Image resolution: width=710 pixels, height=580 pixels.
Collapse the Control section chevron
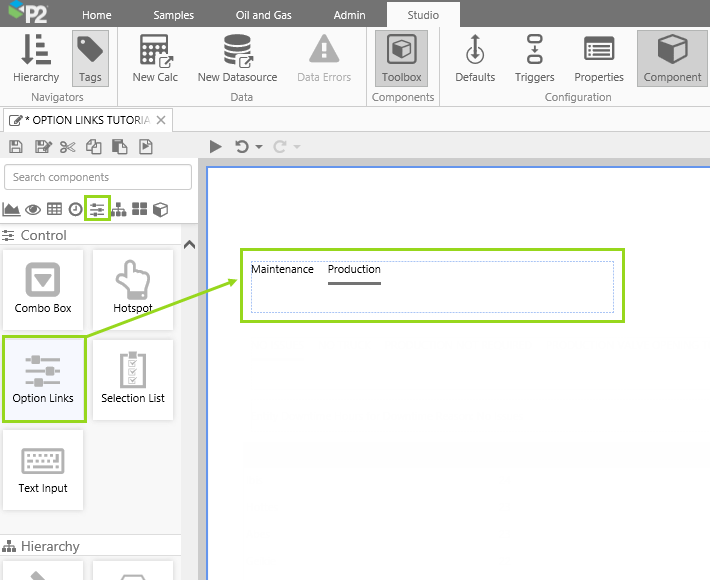click(x=190, y=245)
